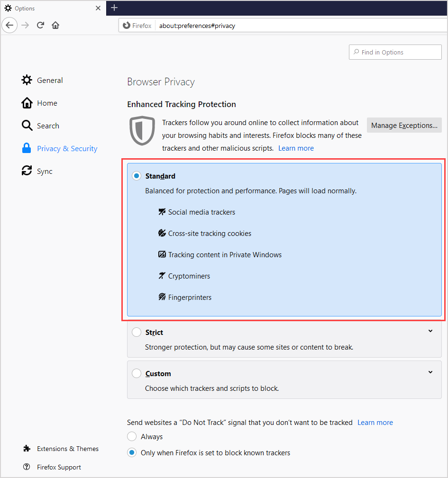Screen dimensions: 448x478
Task: Click the Find in Options search field
Action: tap(395, 52)
